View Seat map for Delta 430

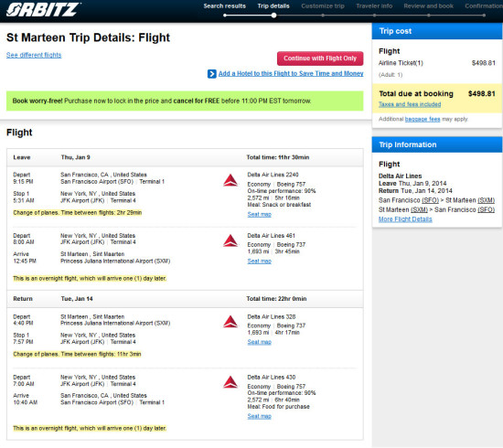(x=259, y=416)
